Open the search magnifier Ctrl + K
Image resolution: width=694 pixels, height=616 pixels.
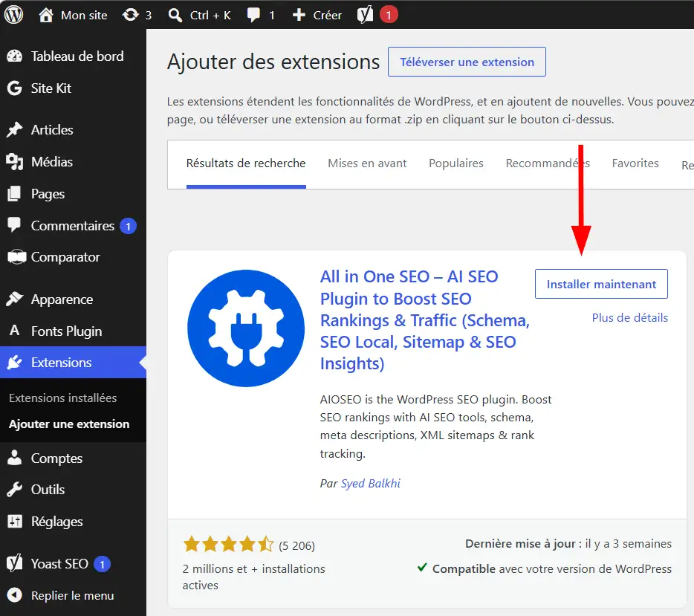tap(175, 15)
